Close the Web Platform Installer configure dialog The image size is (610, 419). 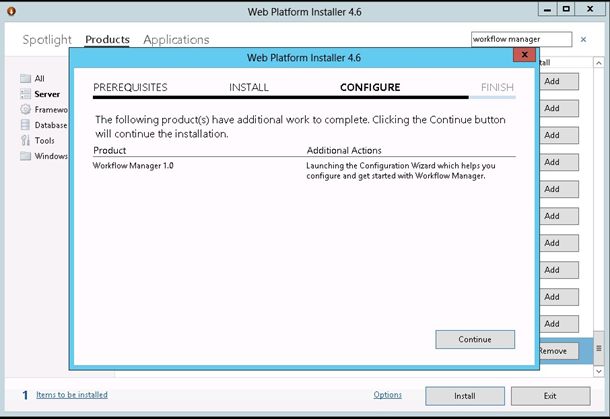click(524, 55)
